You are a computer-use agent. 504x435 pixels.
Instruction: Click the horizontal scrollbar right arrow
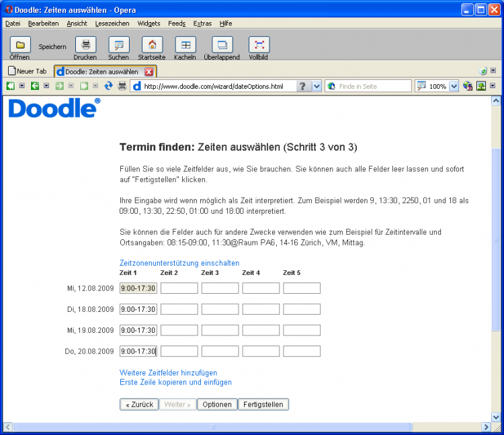click(486, 427)
